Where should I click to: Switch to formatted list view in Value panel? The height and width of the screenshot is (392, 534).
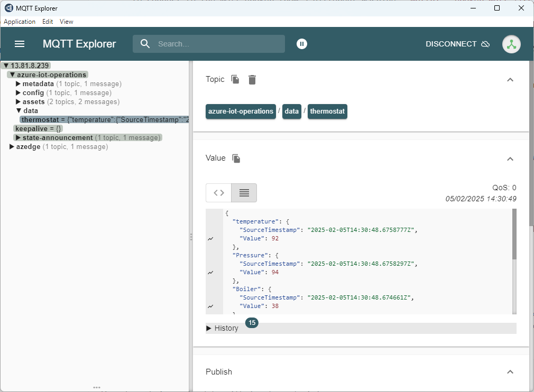[244, 192]
